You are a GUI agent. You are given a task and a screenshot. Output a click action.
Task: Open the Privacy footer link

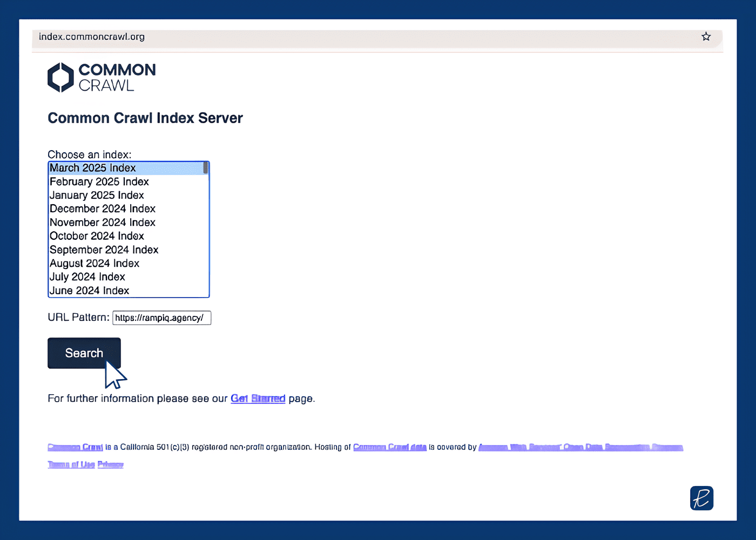coord(111,464)
